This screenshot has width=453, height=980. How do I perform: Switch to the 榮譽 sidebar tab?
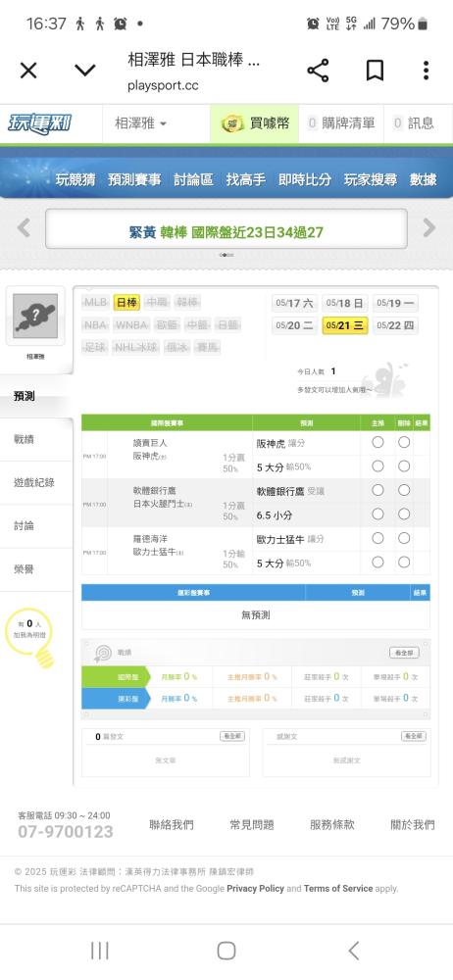[36, 568]
